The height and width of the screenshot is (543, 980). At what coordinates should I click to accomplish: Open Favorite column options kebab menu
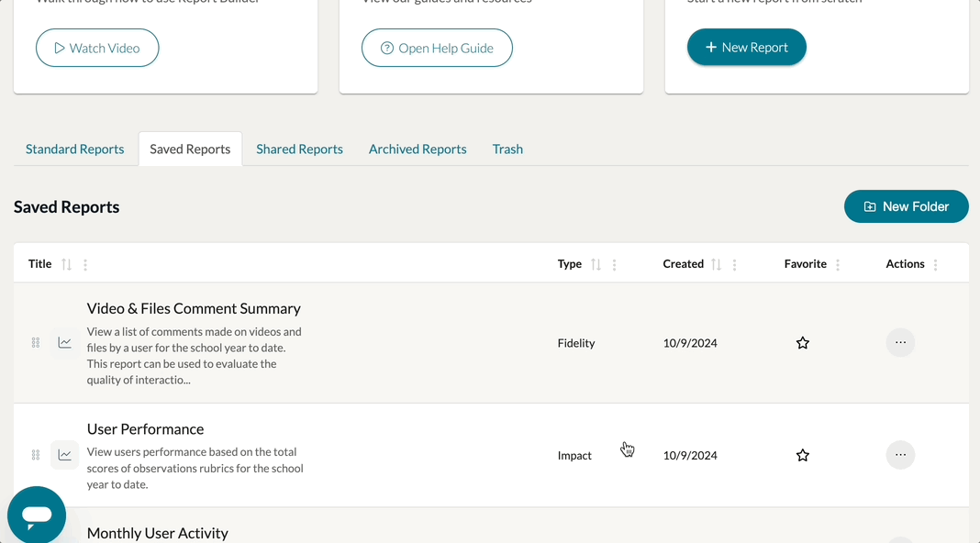pos(838,265)
